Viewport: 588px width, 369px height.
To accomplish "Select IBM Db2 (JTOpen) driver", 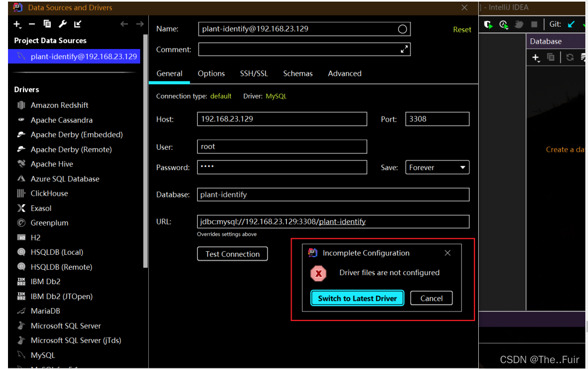I will tap(61, 296).
